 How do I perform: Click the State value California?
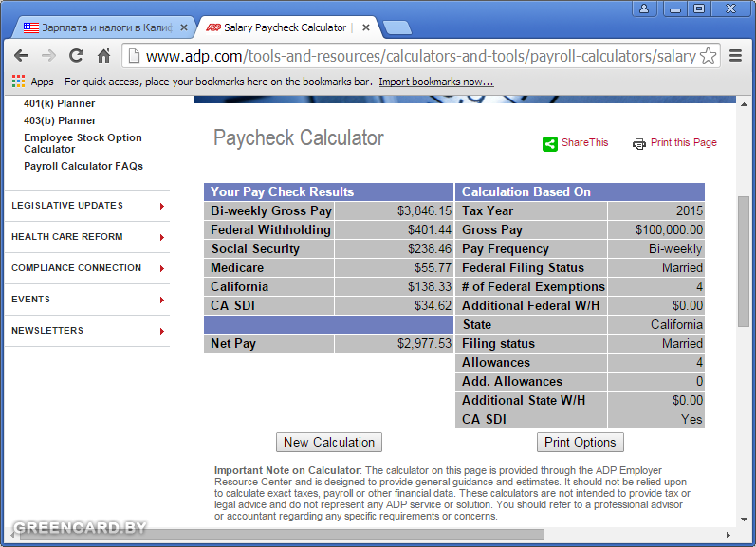tap(676, 324)
